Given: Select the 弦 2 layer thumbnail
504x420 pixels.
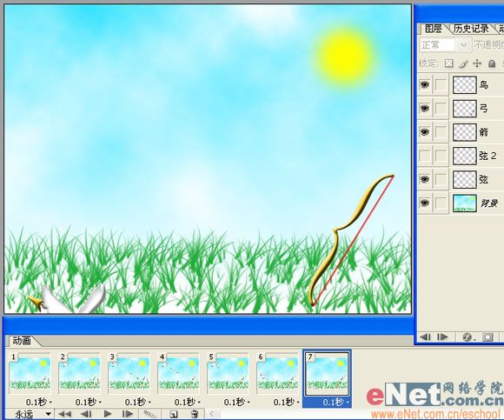Looking at the screenshot, I should tap(465, 156).
